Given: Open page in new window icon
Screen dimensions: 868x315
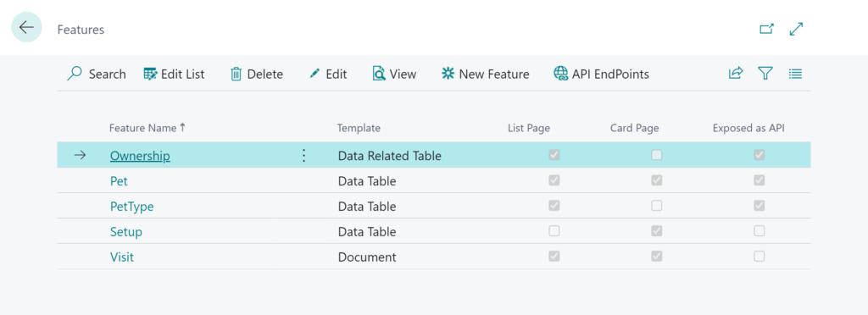Looking at the screenshot, I should pyautogui.click(x=766, y=30).
